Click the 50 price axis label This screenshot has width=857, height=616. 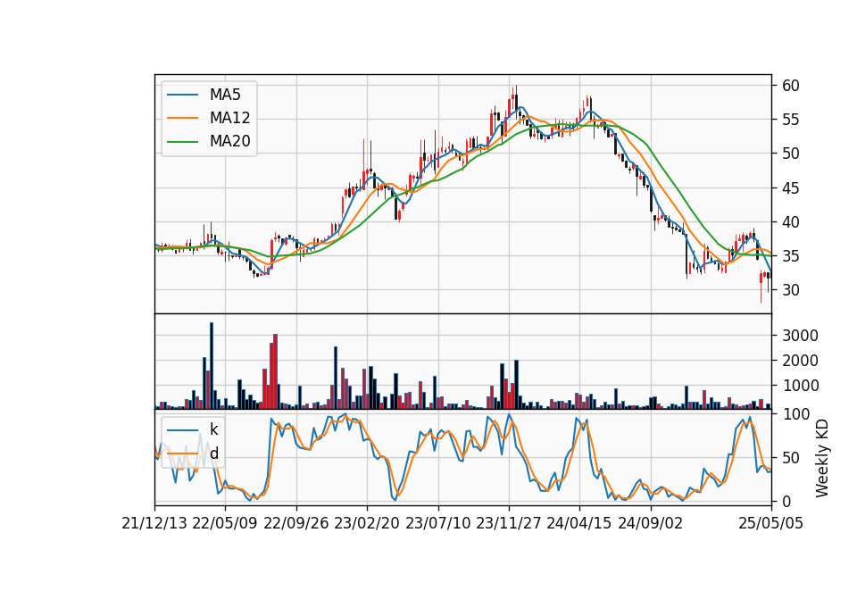pyautogui.click(x=791, y=154)
